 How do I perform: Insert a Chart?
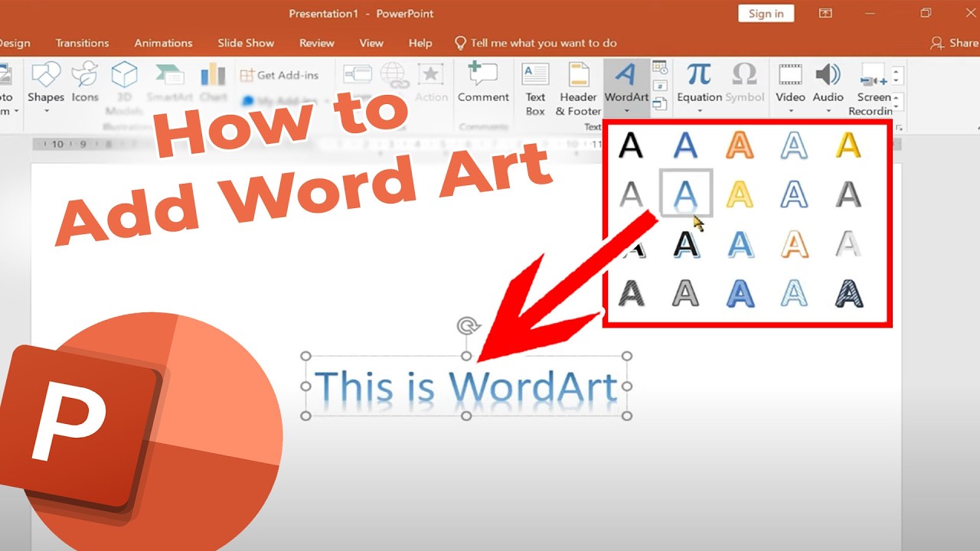[x=213, y=83]
